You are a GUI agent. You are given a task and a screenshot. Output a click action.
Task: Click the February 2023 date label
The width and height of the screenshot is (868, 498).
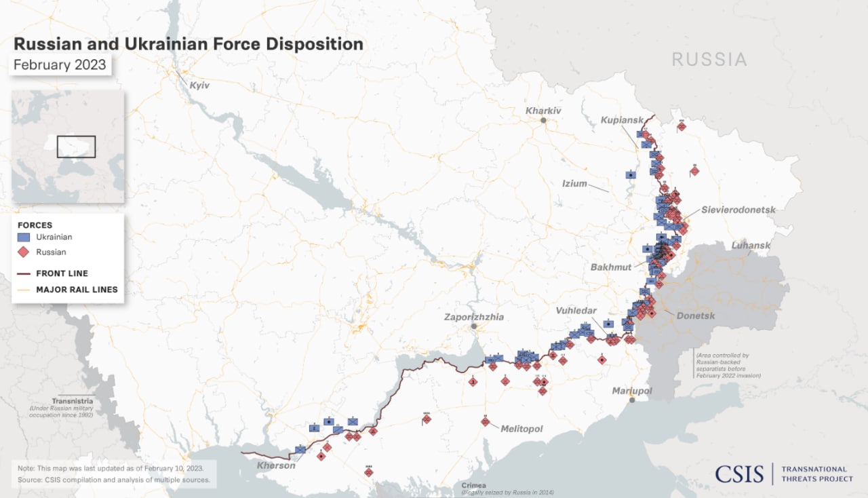tap(60, 65)
